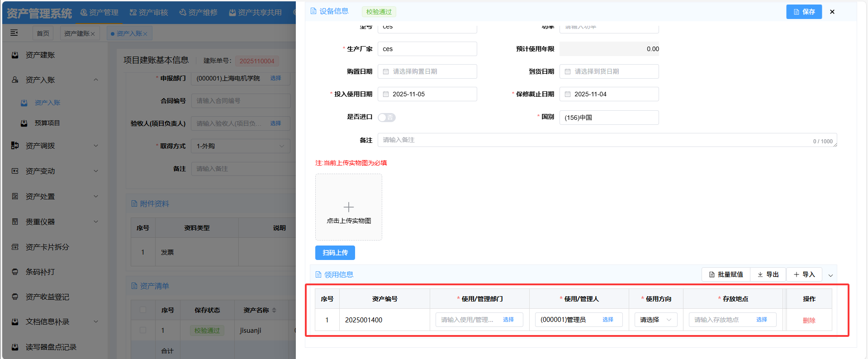Switch to the 首页 tab
This screenshot has height=359, width=868.
point(43,33)
